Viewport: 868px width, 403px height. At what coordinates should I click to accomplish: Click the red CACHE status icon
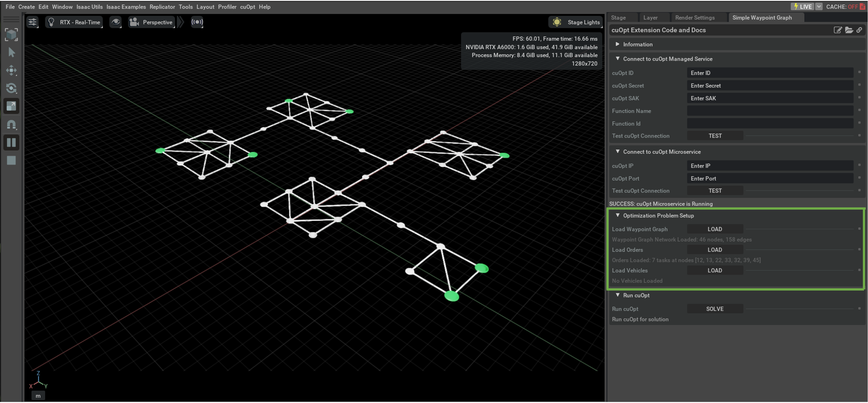click(x=863, y=7)
